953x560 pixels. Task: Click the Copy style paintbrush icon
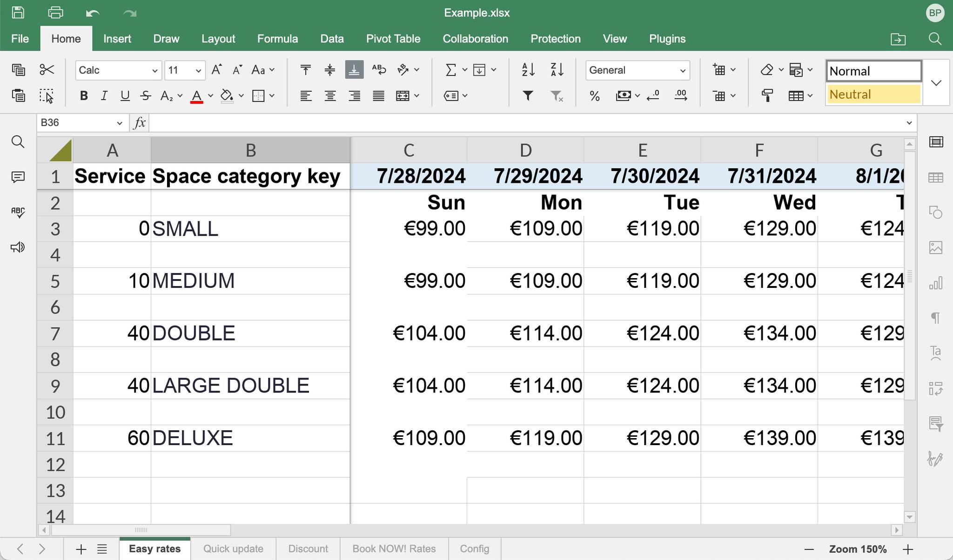[767, 96]
